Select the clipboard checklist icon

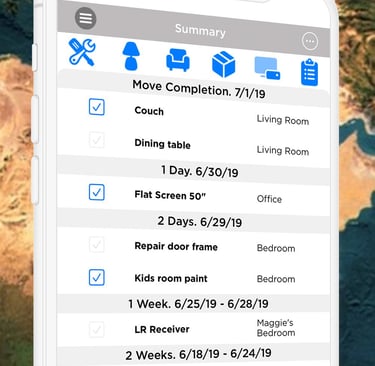click(x=310, y=72)
